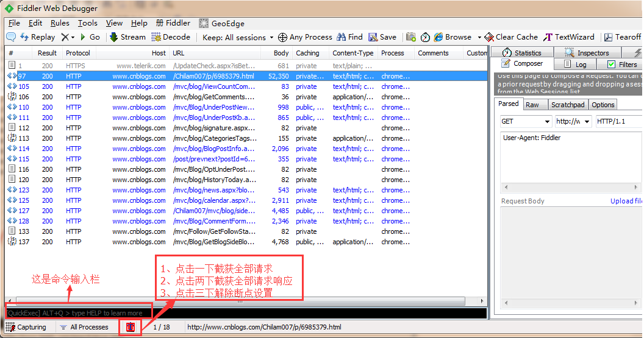Sort sessions by Content-Type column header
The width and height of the screenshot is (644, 338).
[x=353, y=53]
